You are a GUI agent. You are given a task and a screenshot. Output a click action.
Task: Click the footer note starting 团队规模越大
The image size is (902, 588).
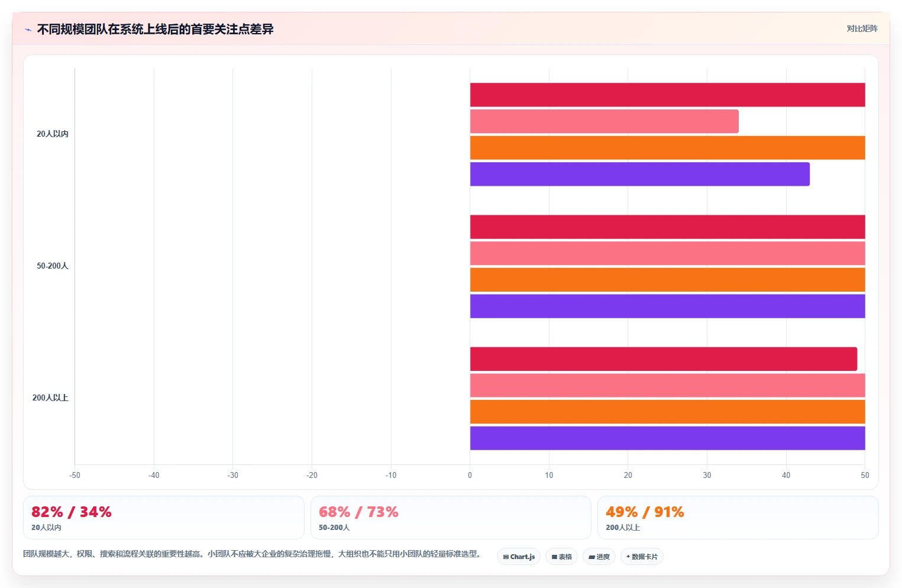(252, 554)
